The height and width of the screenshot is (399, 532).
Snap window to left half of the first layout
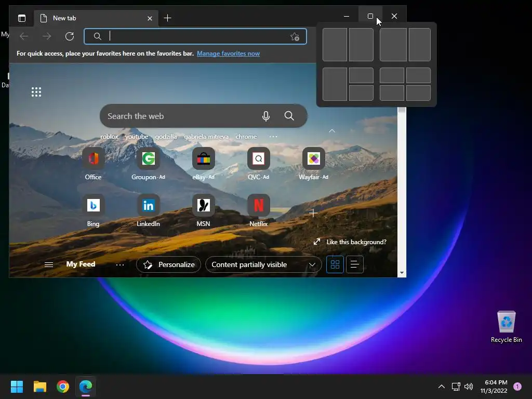click(335, 45)
